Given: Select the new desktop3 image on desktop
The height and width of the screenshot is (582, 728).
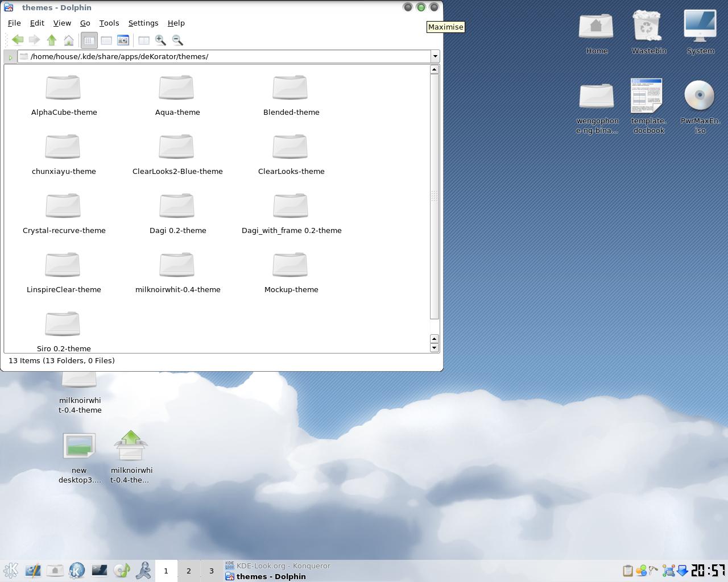Looking at the screenshot, I should point(80,458).
